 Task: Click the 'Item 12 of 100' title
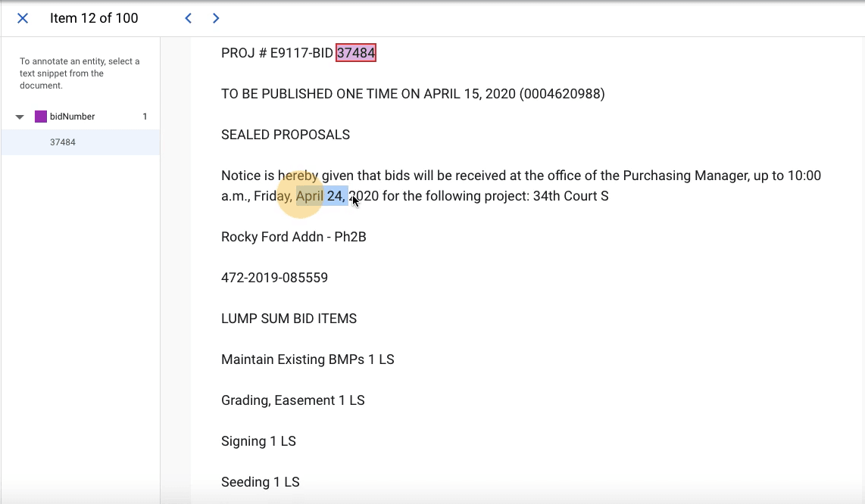pos(94,18)
